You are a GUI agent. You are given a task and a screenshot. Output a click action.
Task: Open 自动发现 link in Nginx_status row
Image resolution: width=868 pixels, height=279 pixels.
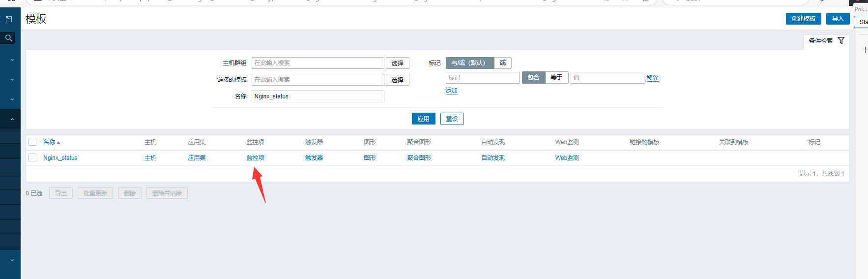493,158
